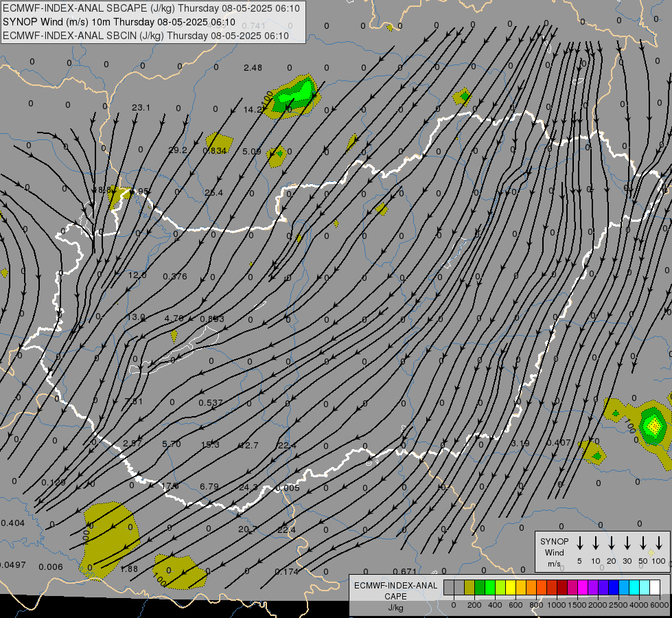Click the 50 m/s wind arrow symbol
672x618 pixels.
click(643, 543)
